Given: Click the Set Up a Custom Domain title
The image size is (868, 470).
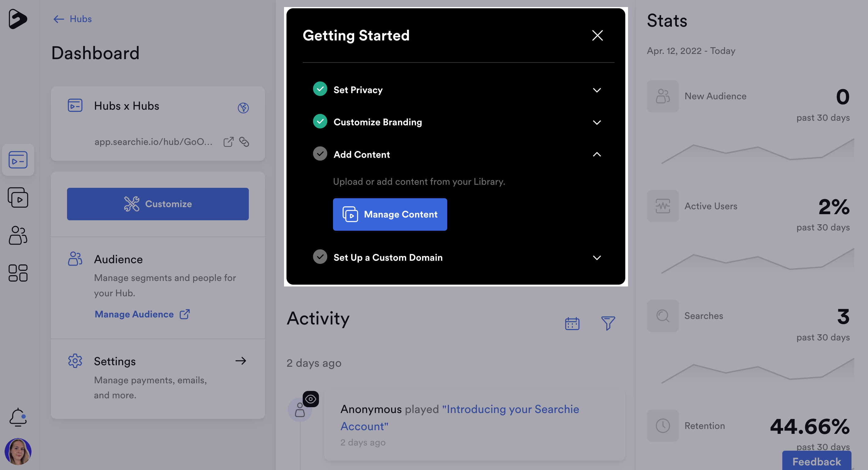Looking at the screenshot, I should pos(388,258).
